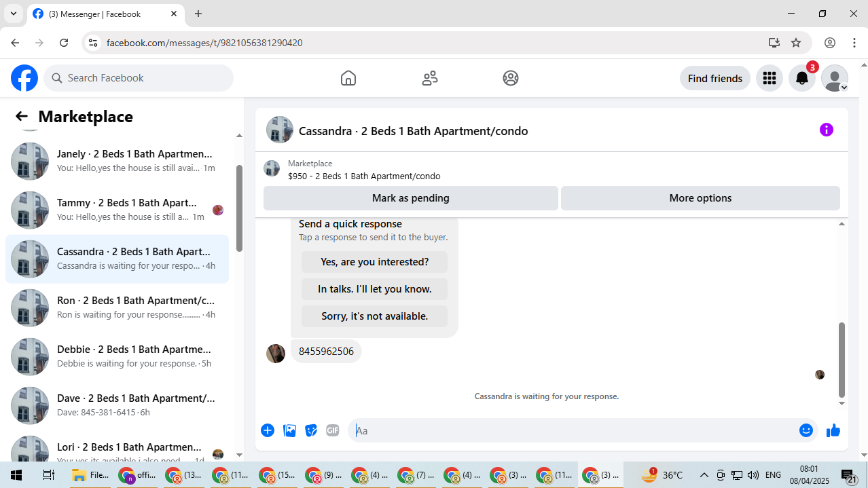This screenshot has width=868, height=488.
Task: Click the chat scroll down arrow
Action: pyautogui.click(x=842, y=403)
